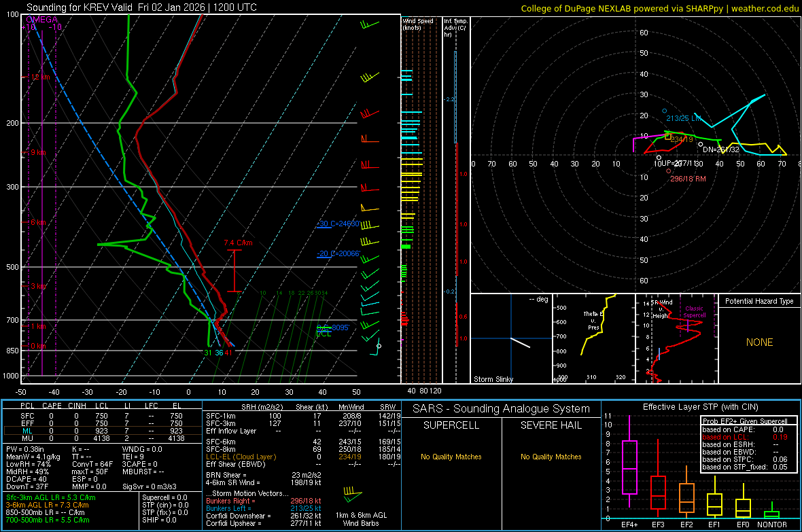
Task: Click No Quality Matches under SUPERCELL
Action: point(451,457)
